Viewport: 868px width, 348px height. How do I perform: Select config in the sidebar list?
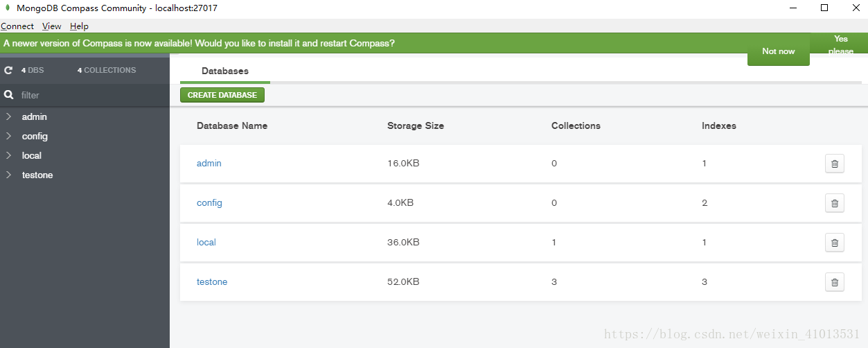coord(35,137)
